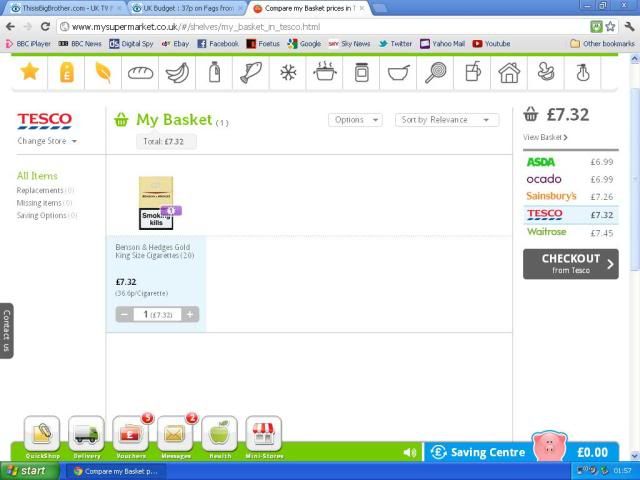Open the toiletries bottle category

(583, 73)
